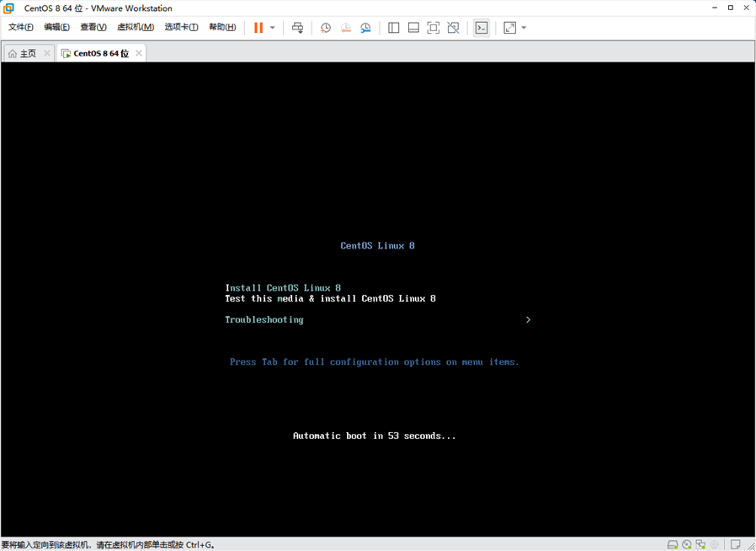Click the VMware Workstation title bar logo
The image size is (756, 551).
tap(8, 8)
